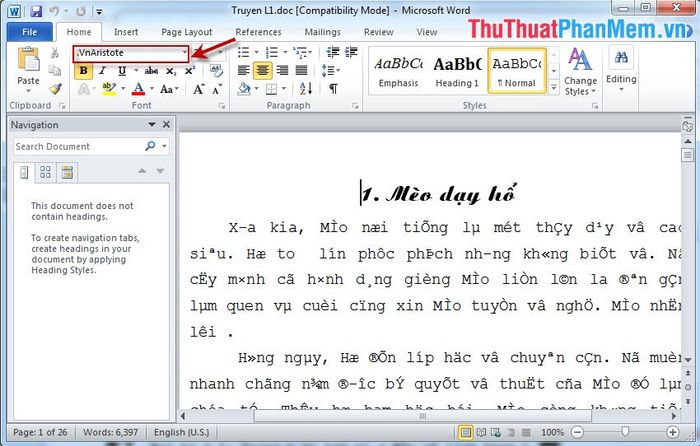Image resolution: width=700 pixels, height=446 pixels.
Task: Click the Numbering list icon
Action: 272,52
